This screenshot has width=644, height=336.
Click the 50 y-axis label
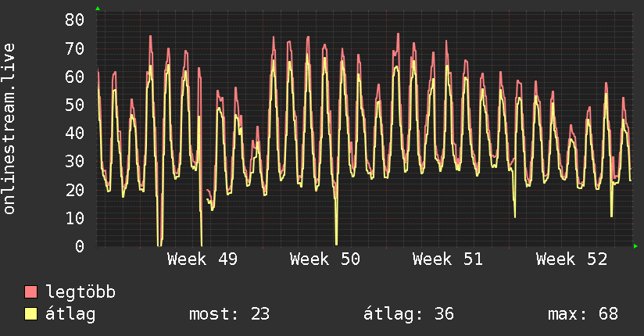pyautogui.click(x=74, y=105)
